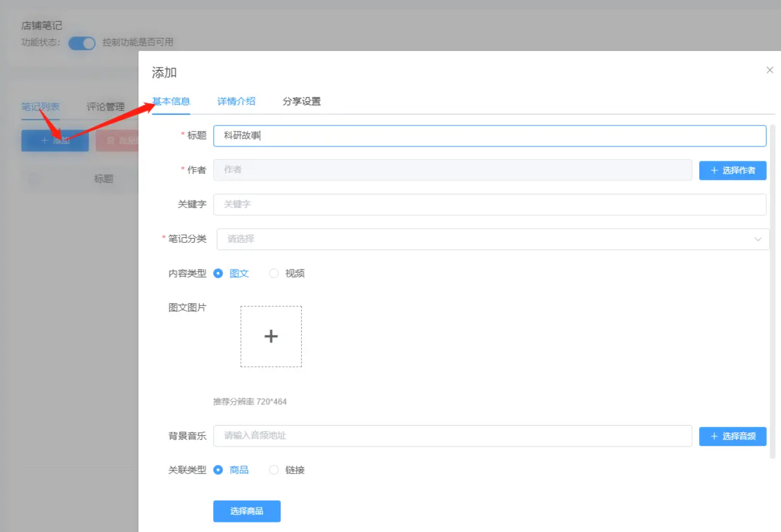This screenshot has width=781, height=532.
Task: Click the 选择音频 button
Action: 733,436
